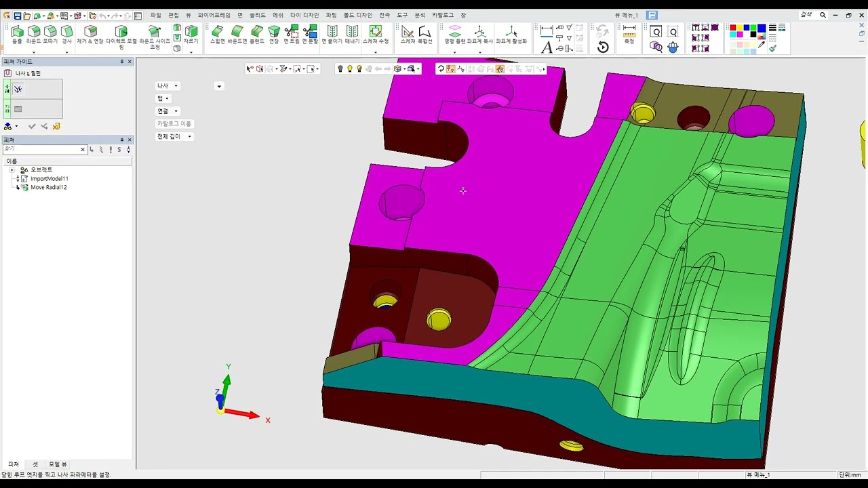Select the 평행 플랜 plane tool
This screenshot has height=488, width=868.
pos(455,35)
